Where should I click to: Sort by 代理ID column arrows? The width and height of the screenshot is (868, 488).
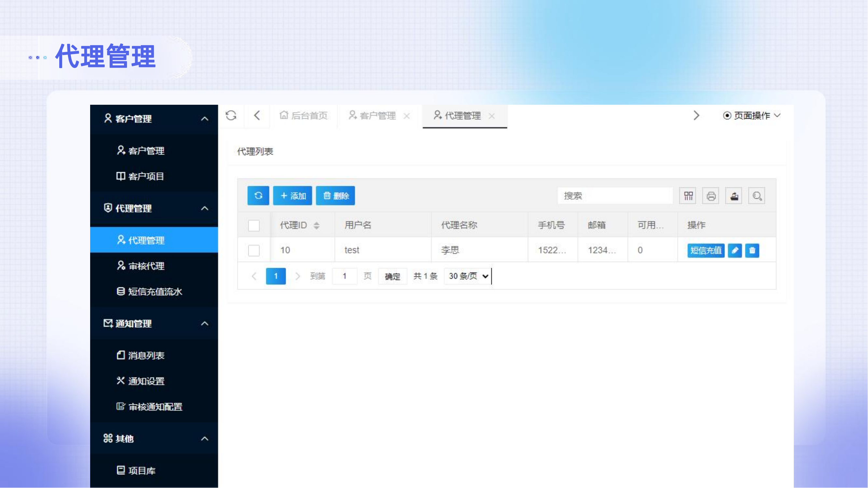tap(316, 225)
